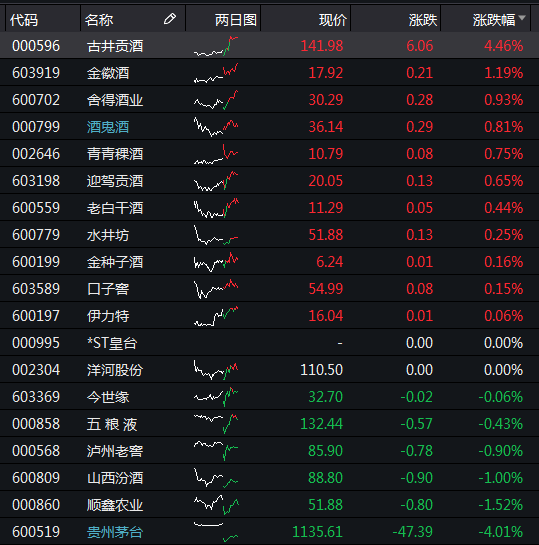Open the two-day chart for 洋河股份
539x545 pixels.
pyautogui.click(x=216, y=370)
